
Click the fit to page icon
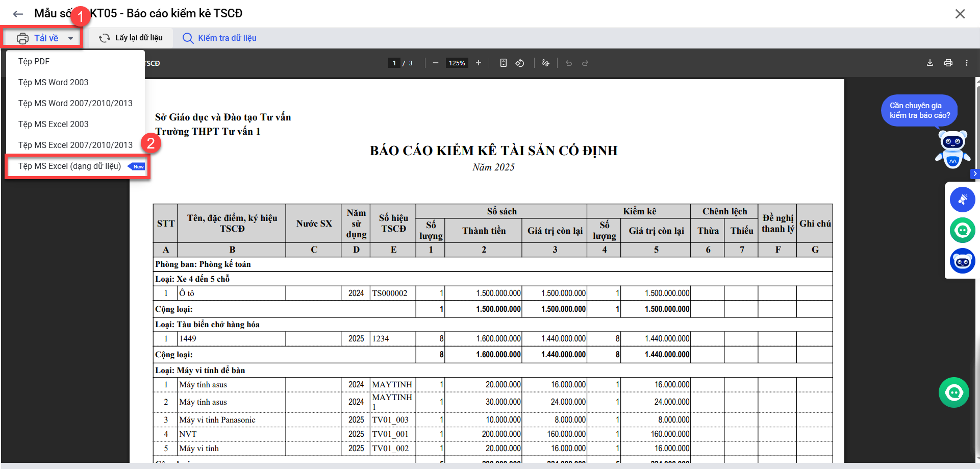click(503, 63)
